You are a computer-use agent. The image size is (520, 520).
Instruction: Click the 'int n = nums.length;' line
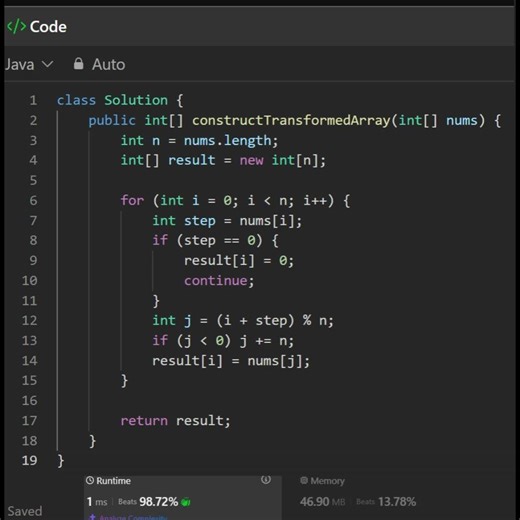[199, 140]
